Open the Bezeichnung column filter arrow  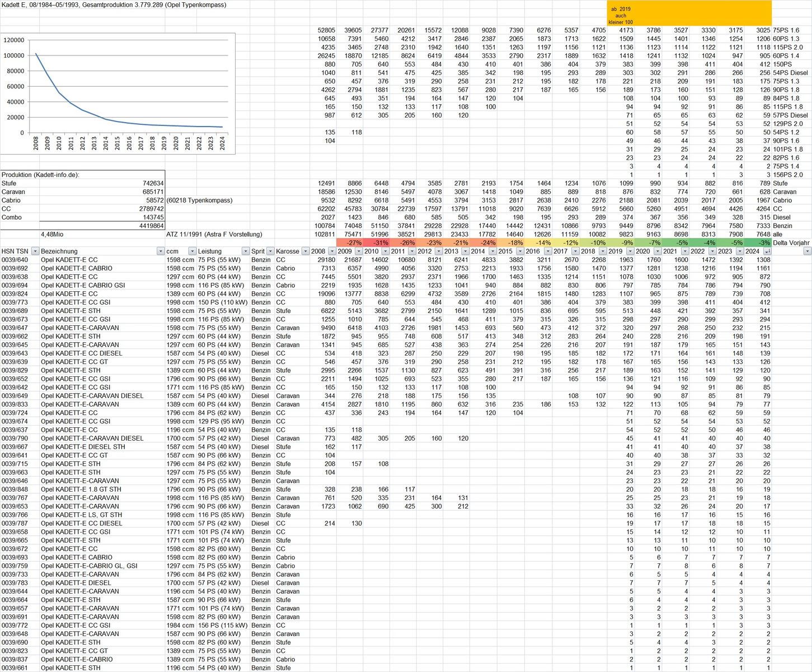pos(161,251)
